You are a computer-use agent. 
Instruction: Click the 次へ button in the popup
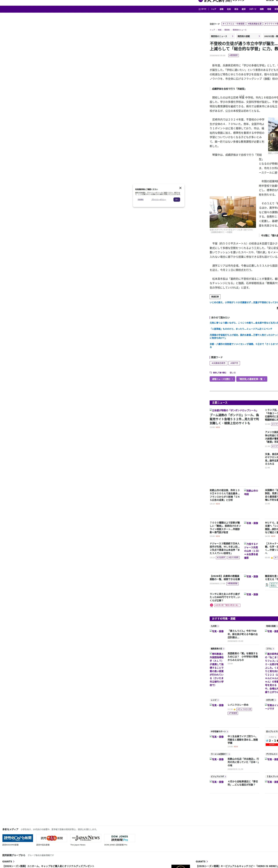[x=177, y=199]
